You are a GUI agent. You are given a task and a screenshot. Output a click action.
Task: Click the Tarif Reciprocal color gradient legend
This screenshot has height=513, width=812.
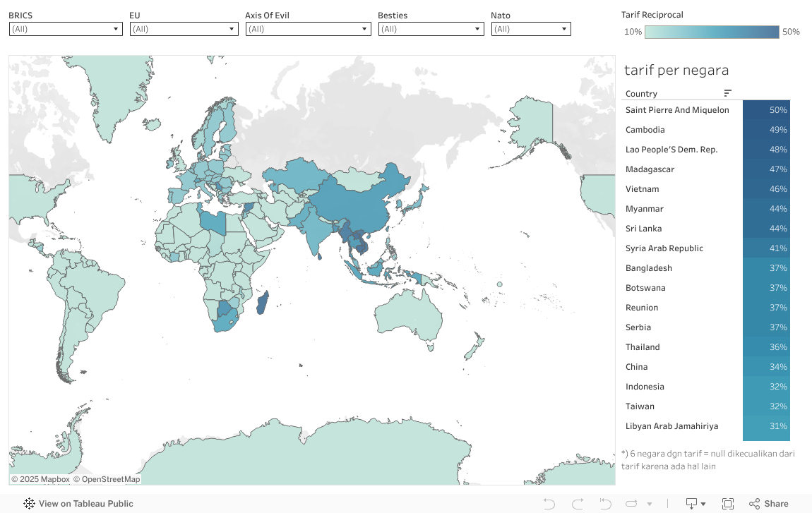(712, 32)
